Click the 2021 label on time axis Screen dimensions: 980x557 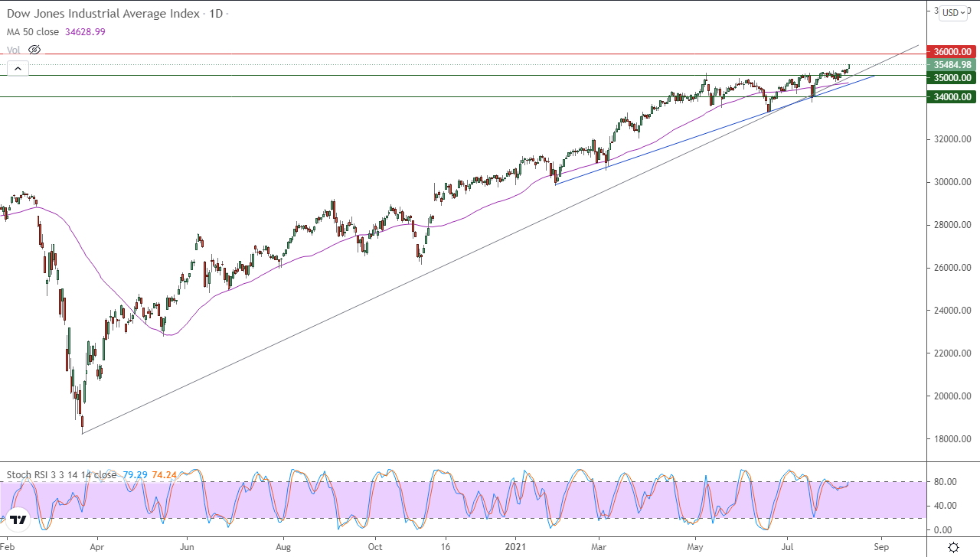(x=515, y=547)
